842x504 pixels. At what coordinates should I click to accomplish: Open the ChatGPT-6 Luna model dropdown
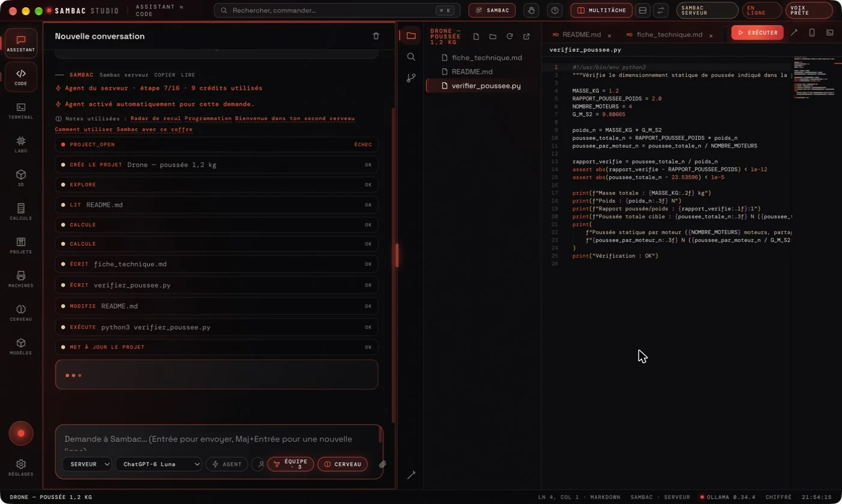[x=159, y=464]
